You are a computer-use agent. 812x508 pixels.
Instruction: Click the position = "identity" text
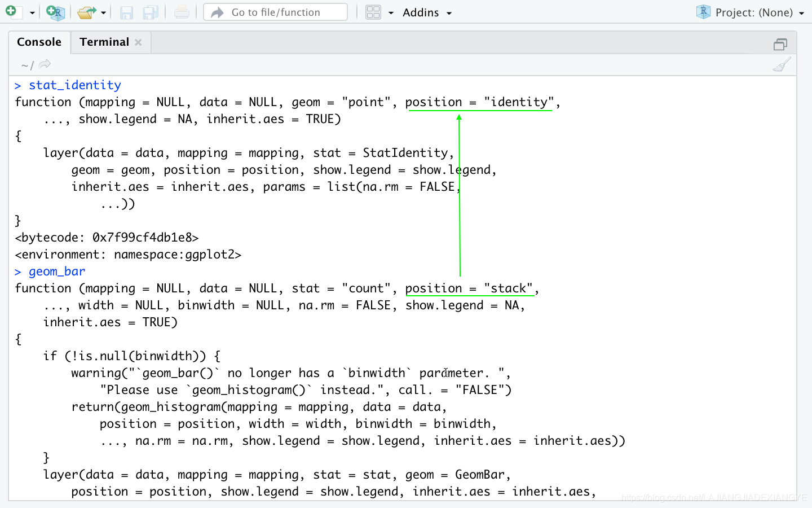pyautogui.click(x=480, y=102)
